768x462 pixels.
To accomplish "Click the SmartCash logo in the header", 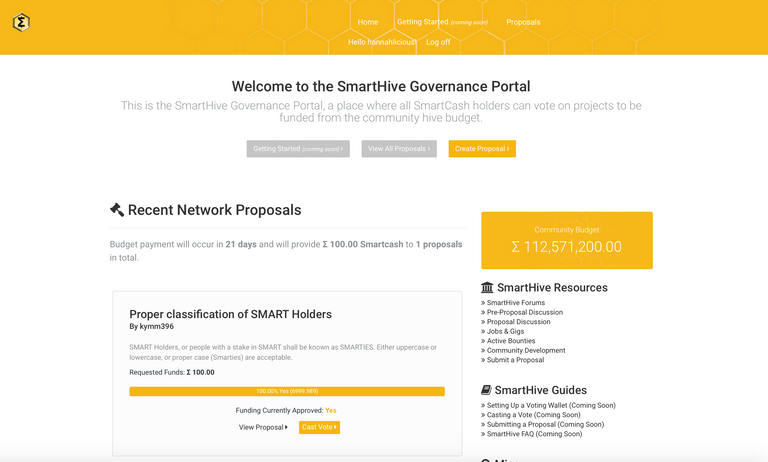I will click(x=21, y=22).
